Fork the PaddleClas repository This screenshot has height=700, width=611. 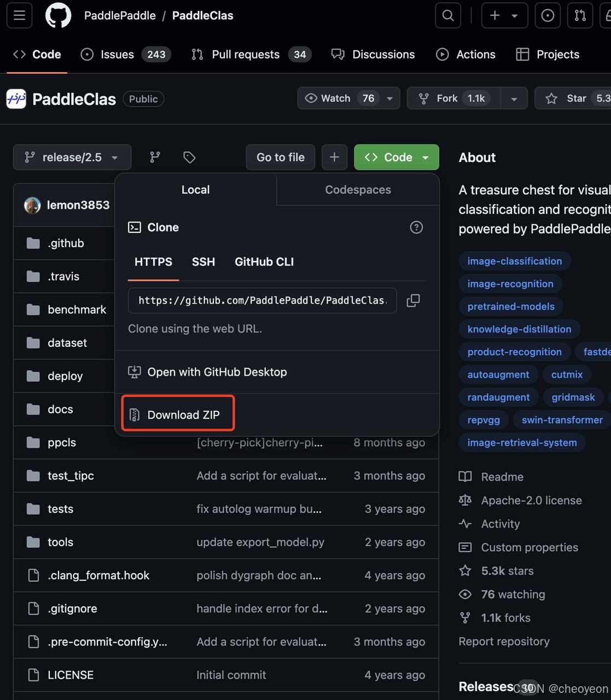point(454,98)
